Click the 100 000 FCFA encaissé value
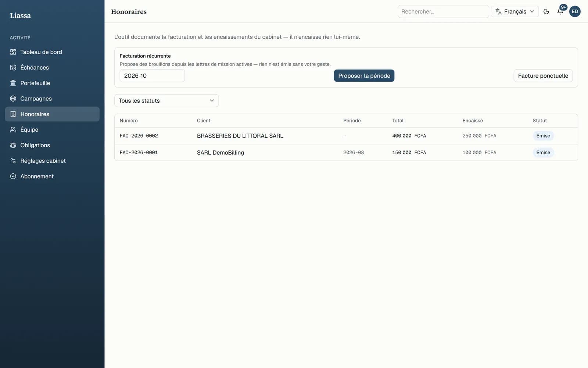 479,152
